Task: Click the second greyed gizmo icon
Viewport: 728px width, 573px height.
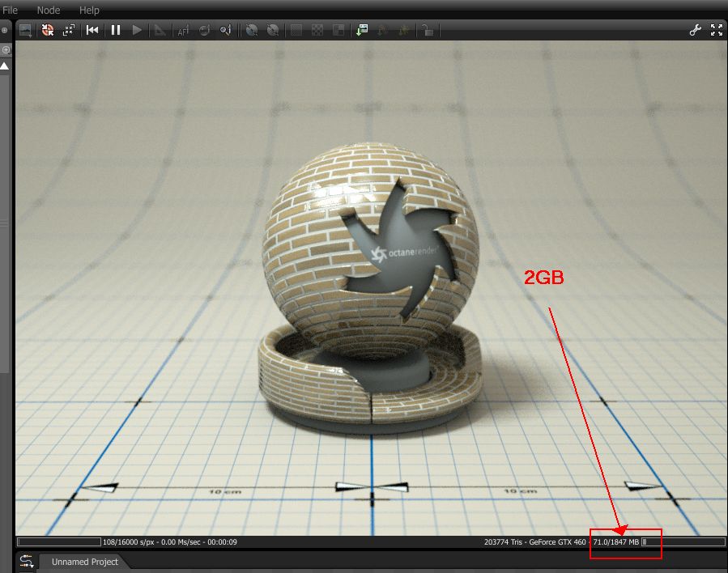Action: tap(404, 31)
